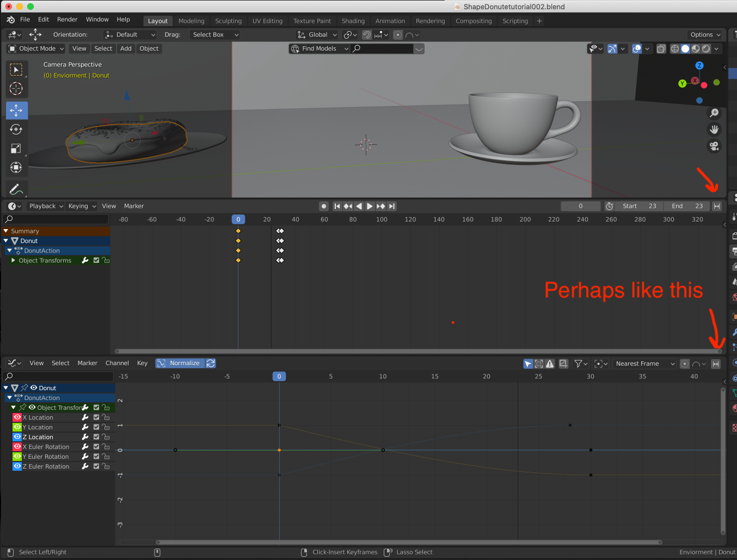The height and width of the screenshot is (560, 737).
Task: Select the Move tool in viewport toolbar
Action: point(16,110)
